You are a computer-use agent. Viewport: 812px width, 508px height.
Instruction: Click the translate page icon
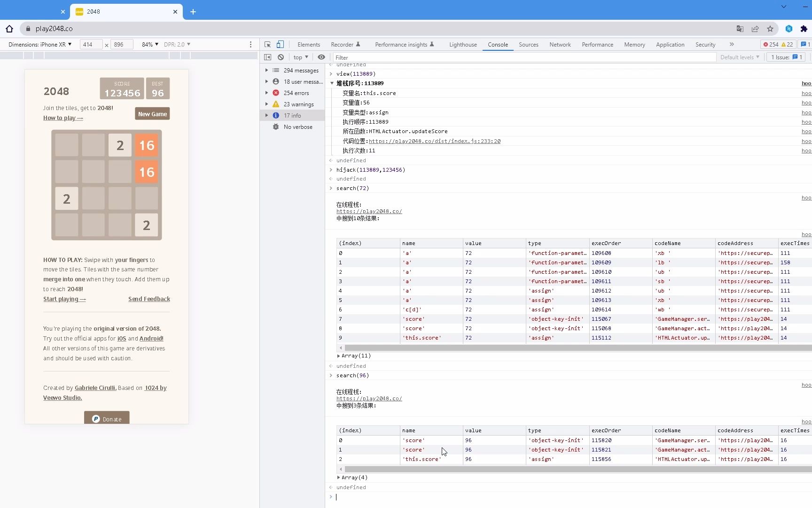pyautogui.click(x=740, y=29)
